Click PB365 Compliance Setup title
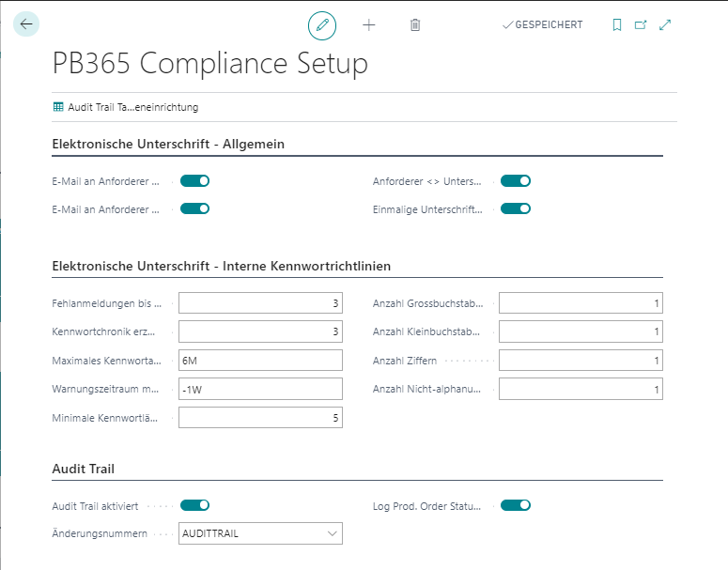Viewport: 728px width, 570px height. pos(209,63)
